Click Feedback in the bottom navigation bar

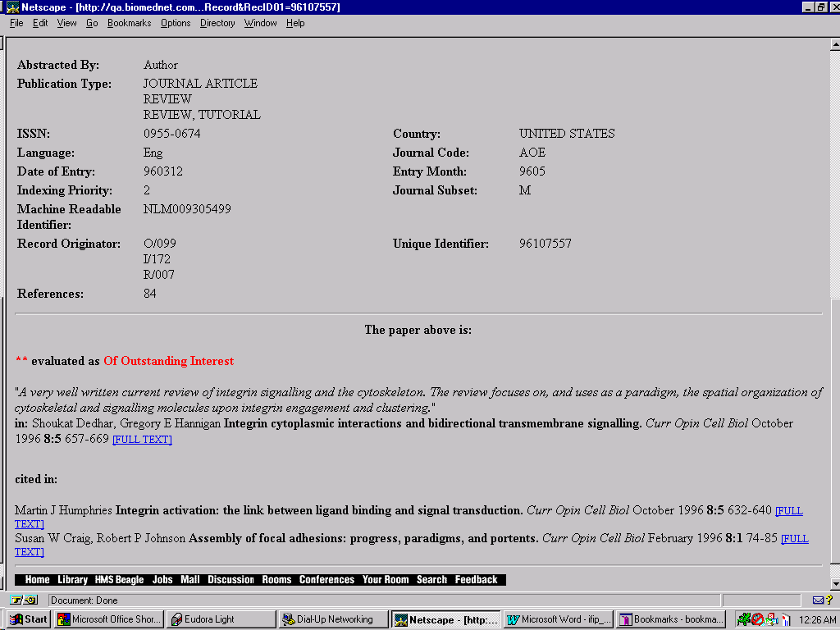point(476,580)
